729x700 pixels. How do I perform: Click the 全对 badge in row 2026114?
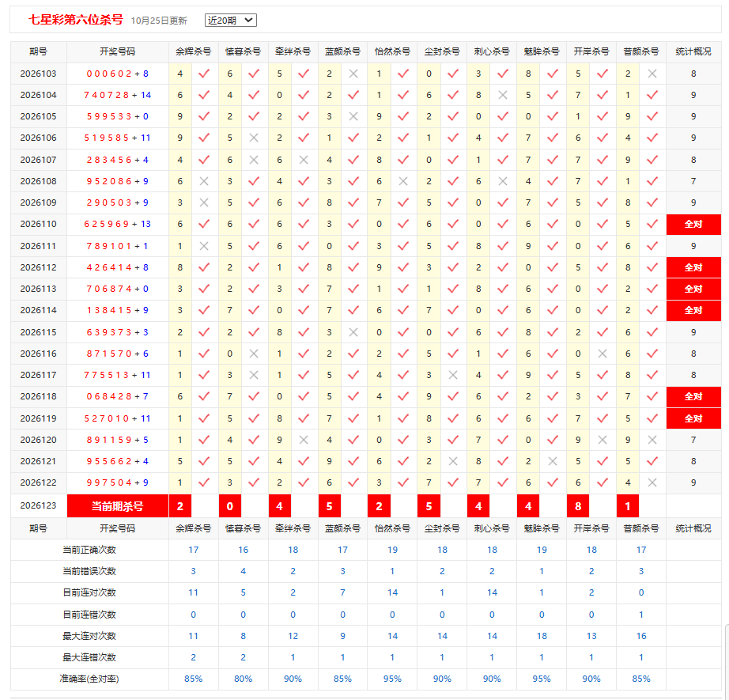(693, 310)
